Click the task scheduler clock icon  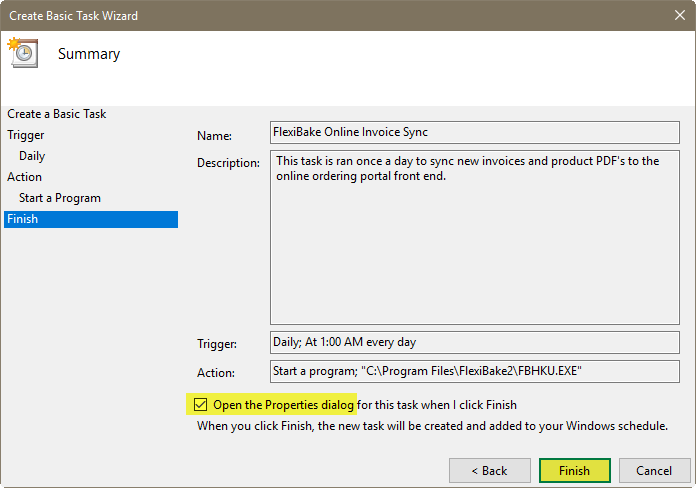point(23,52)
